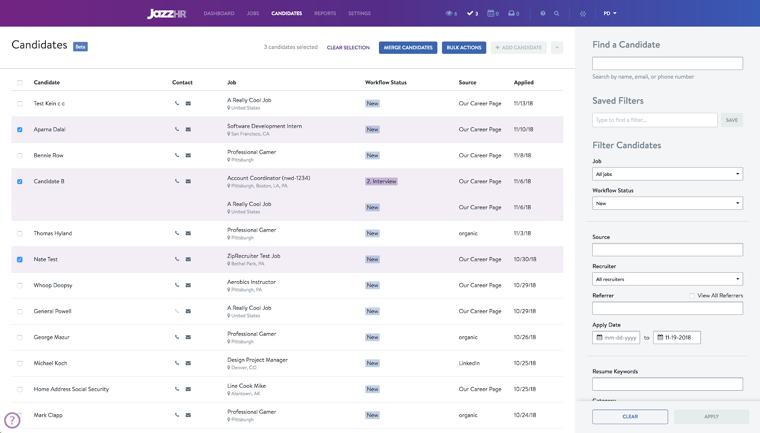760x433 pixels.
Task: Email Mark Clapp via envelope icon
Action: (188, 415)
